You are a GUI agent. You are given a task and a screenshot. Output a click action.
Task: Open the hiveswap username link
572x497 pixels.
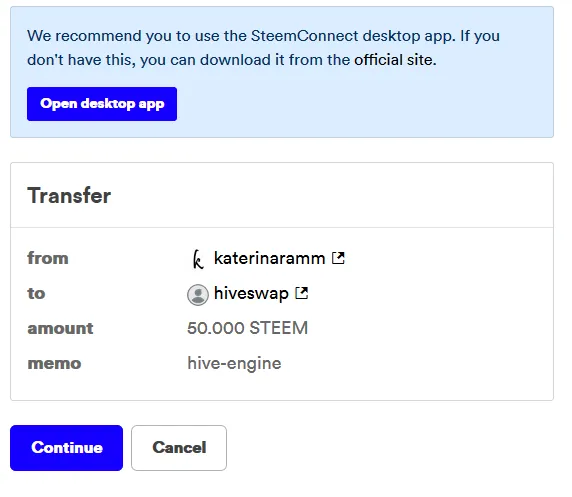(251, 293)
